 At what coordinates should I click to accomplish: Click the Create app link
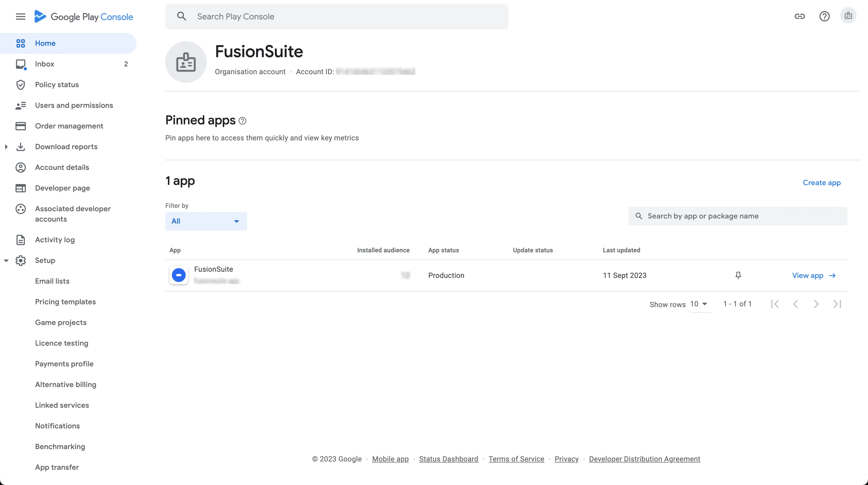[x=822, y=183]
